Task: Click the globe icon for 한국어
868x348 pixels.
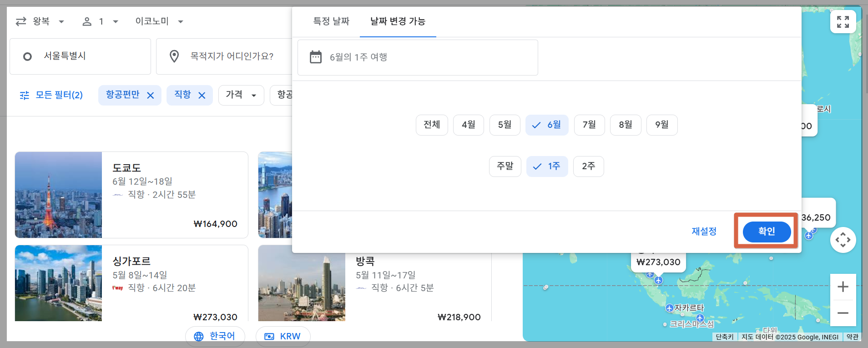Action: (199, 336)
